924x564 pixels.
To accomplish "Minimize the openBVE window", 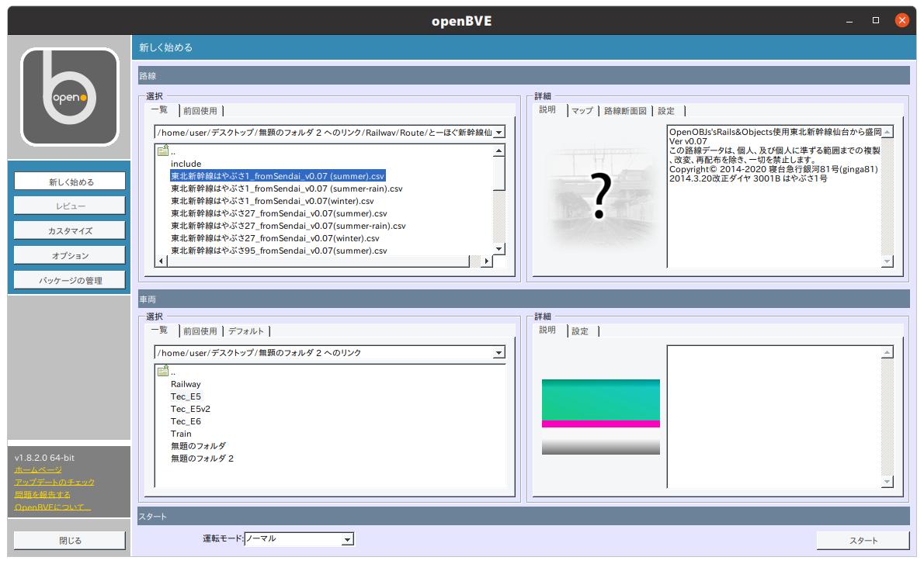I will 849,21.
